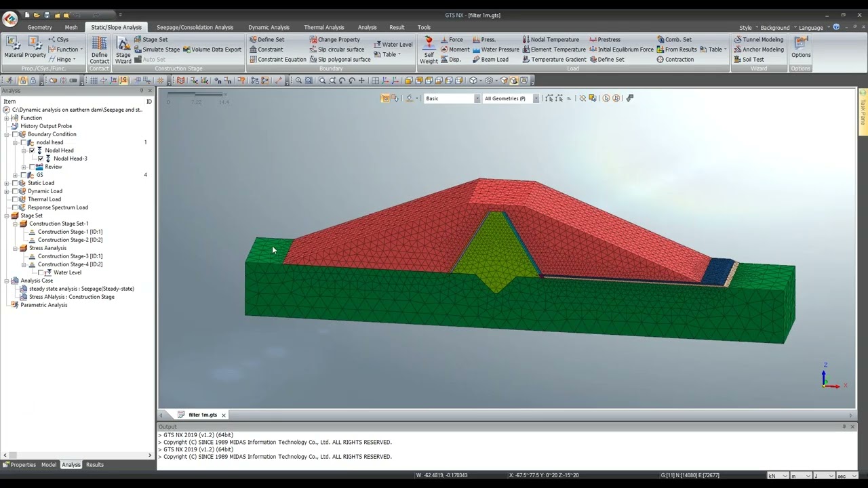The image size is (868, 488).
Task: Toggle the nodal head set checkbox
Action: [23, 142]
